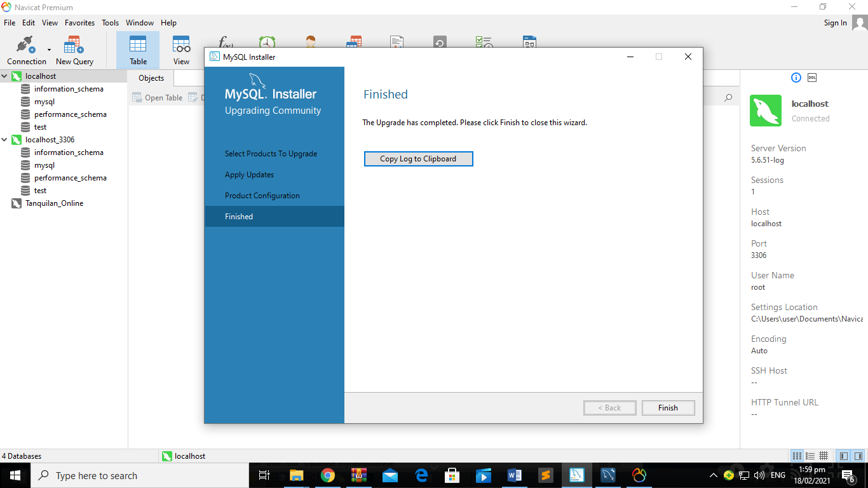Toggle right information pane visibility button
Viewport: 868px width, 488px height.
coord(858,456)
